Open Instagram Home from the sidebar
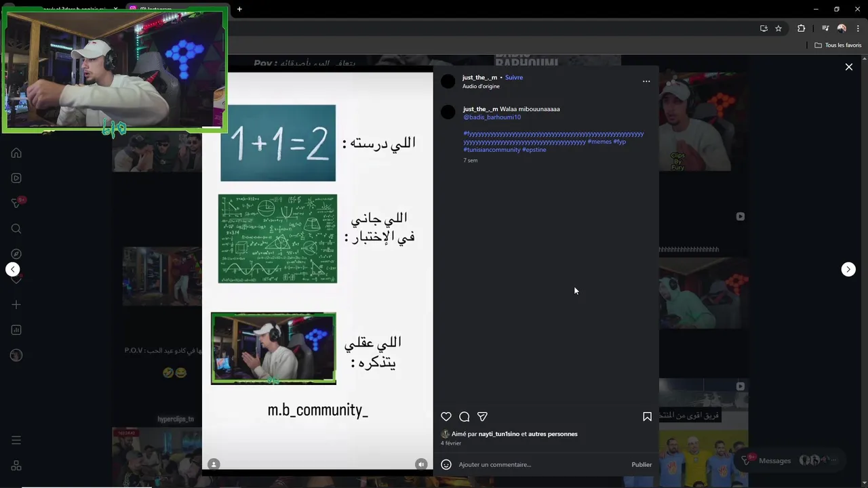Image resolution: width=868 pixels, height=488 pixels. (16, 153)
